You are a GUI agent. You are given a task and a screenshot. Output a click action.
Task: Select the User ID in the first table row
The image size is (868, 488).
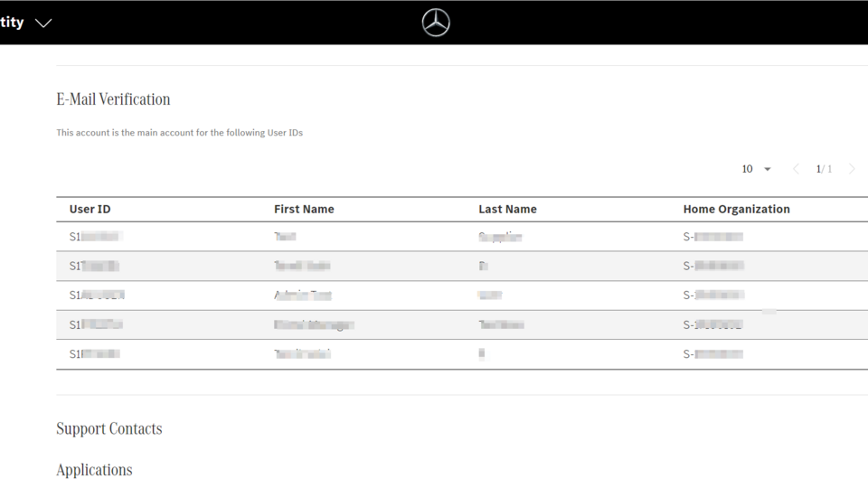point(96,237)
